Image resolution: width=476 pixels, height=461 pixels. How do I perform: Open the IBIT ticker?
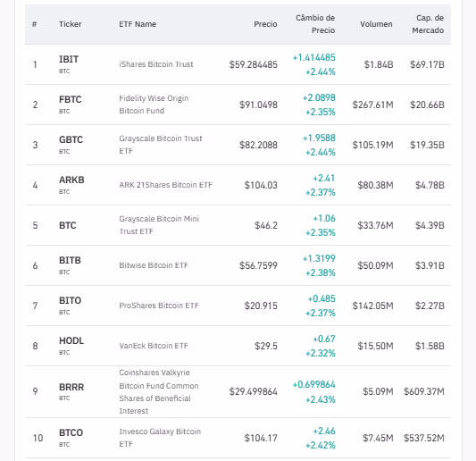tap(69, 59)
